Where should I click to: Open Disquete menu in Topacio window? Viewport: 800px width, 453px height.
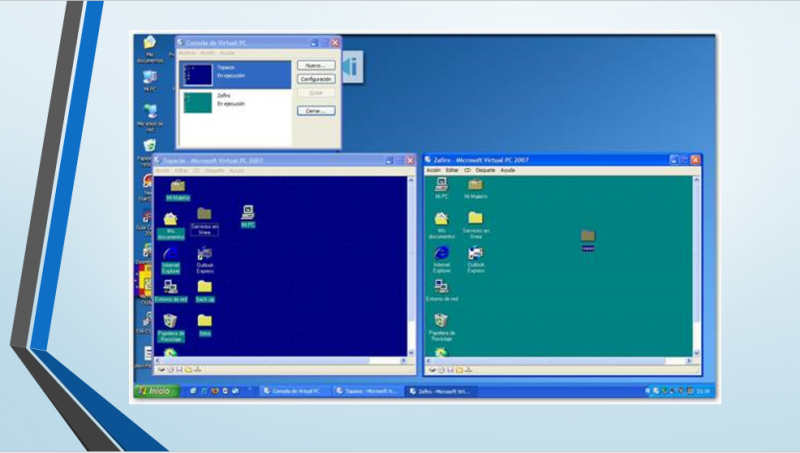(214, 170)
